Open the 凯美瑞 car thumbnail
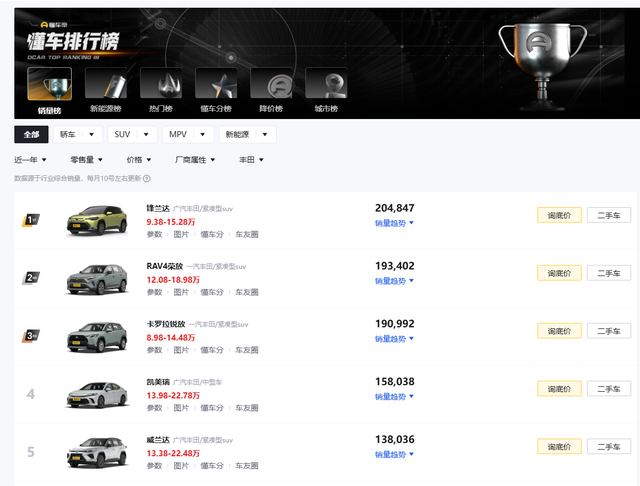Image resolution: width=640 pixels, height=486 pixels. 97,395
